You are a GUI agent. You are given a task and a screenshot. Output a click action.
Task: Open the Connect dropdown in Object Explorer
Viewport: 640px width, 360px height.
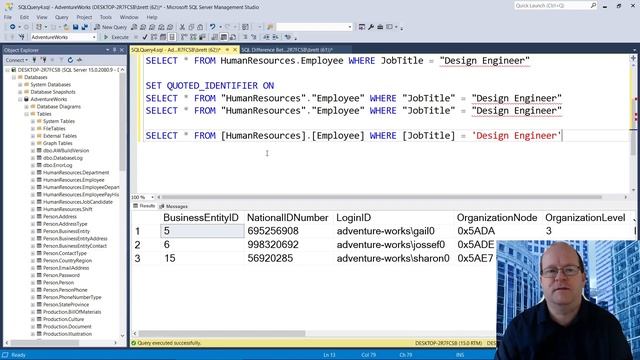17,60
